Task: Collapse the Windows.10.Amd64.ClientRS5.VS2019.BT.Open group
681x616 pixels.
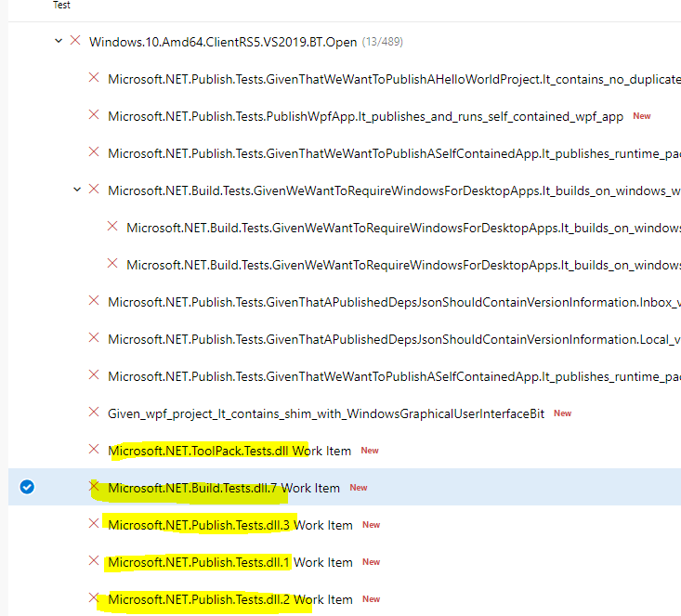Action: pos(59,41)
